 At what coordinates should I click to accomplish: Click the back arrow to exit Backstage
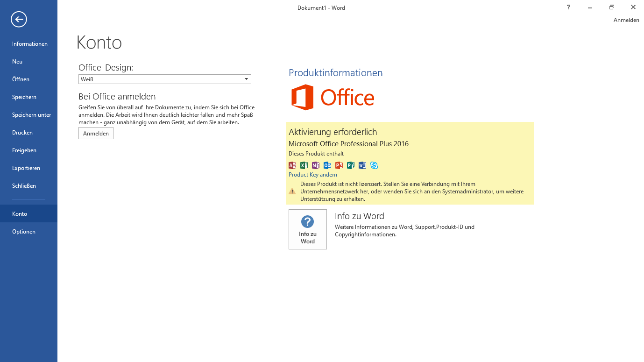coord(19,19)
